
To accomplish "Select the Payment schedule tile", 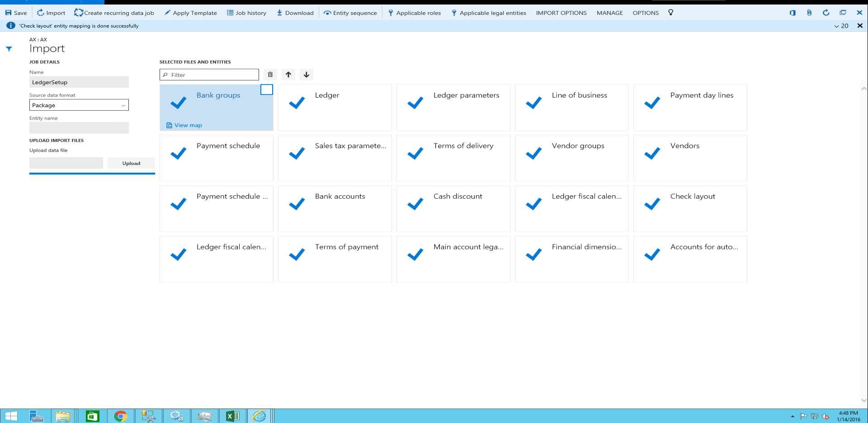I will click(217, 158).
